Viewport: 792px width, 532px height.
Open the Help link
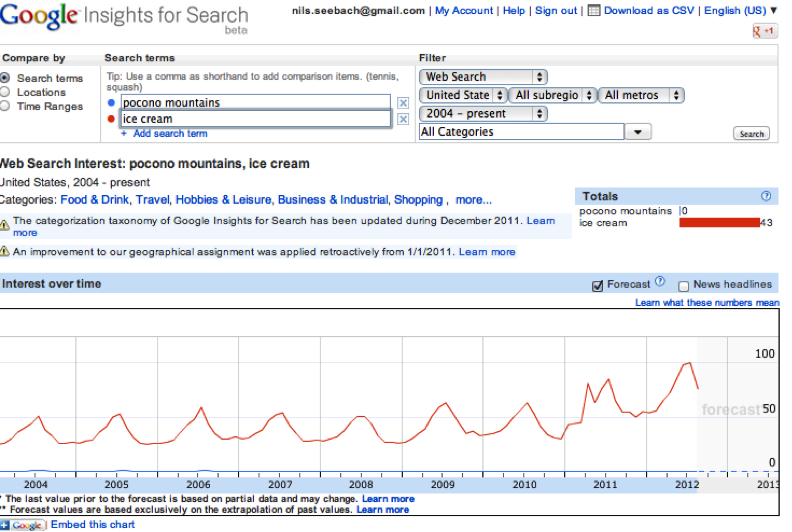pyautogui.click(x=514, y=11)
